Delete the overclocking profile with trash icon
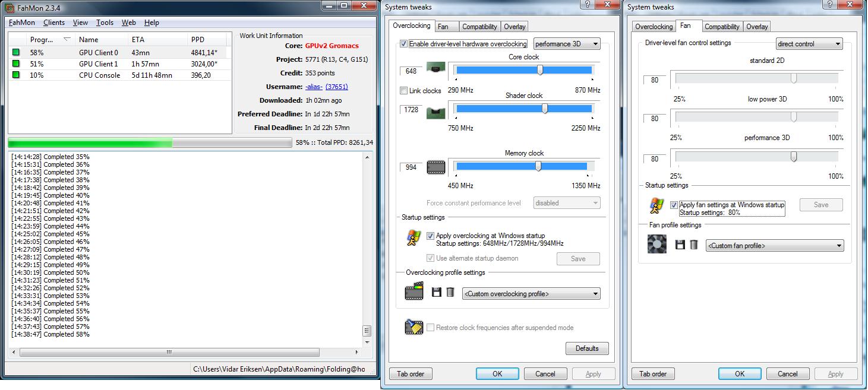The image size is (868, 390). click(x=450, y=292)
